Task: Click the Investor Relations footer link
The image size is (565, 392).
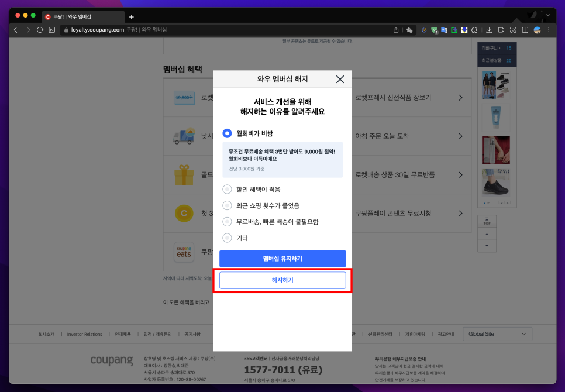Action: [x=84, y=334]
